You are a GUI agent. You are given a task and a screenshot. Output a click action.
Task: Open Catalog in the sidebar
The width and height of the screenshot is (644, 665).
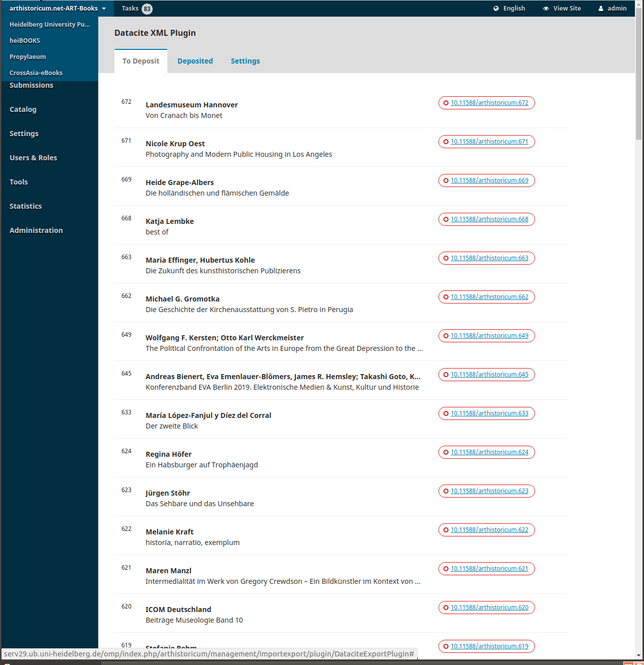click(23, 109)
